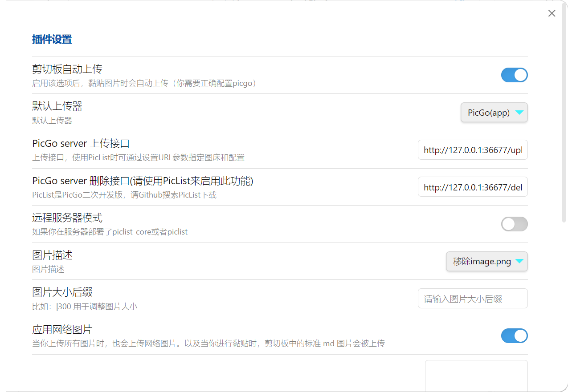Click the cyan arrow beside PicGo(app)
The width and height of the screenshot is (568, 392).
519,113
